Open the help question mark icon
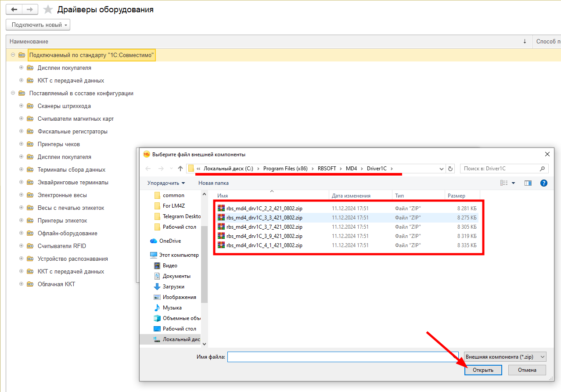 click(543, 183)
